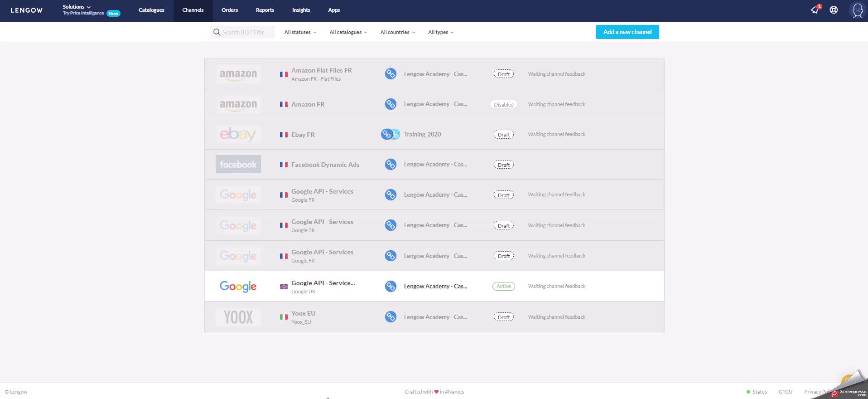Click the Google logo in the Google UK row
868x399 pixels.
point(238,286)
